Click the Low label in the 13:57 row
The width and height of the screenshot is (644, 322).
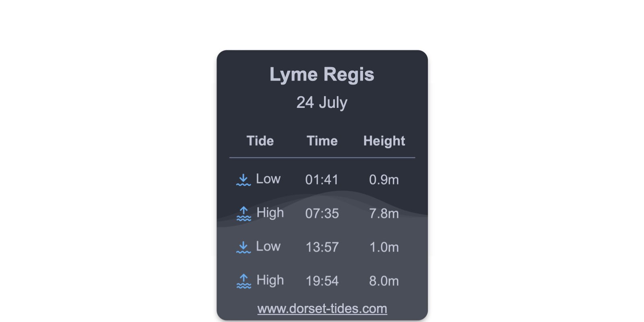point(268,246)
